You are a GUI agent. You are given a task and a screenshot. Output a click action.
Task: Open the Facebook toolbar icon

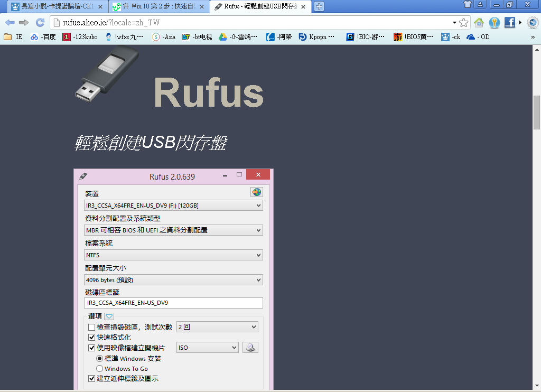pyautogui.click(x=510, y=23)
